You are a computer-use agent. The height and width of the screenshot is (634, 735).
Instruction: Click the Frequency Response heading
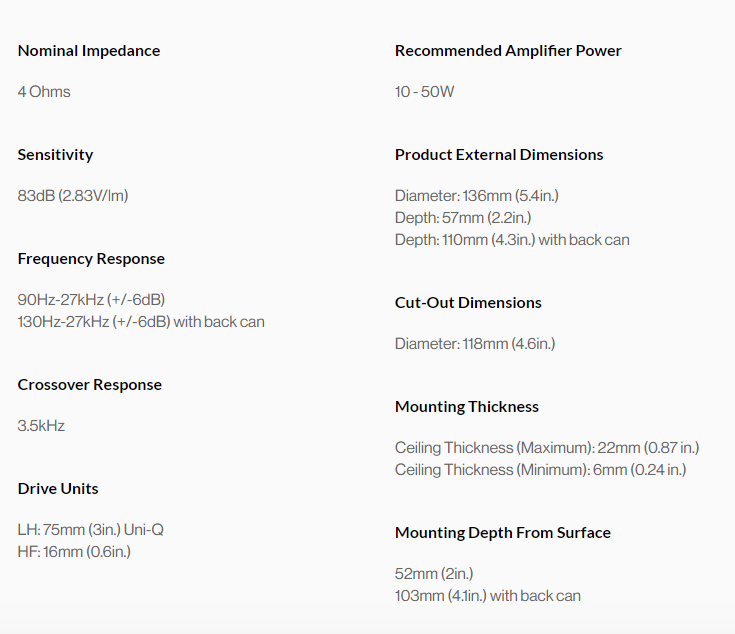[x=91, y=259]
